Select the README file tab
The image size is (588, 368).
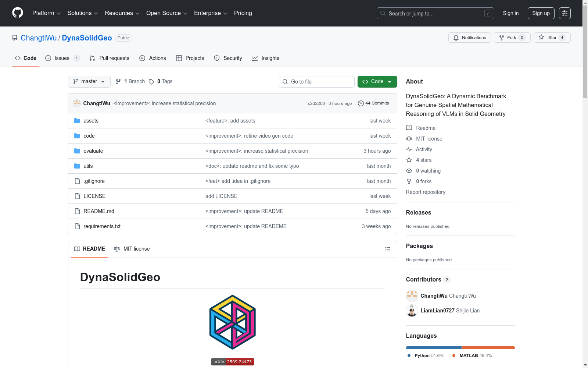pyautogui.click(x=90, y=249)
